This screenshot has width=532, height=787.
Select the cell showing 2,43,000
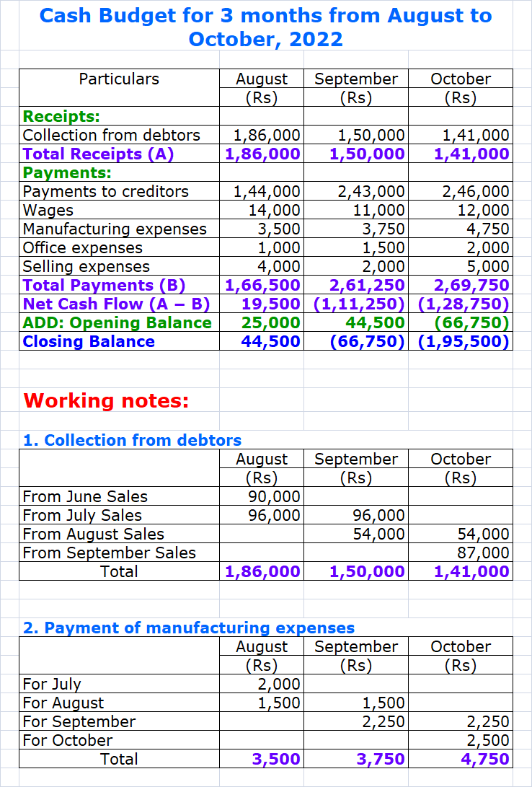point(371,191)
